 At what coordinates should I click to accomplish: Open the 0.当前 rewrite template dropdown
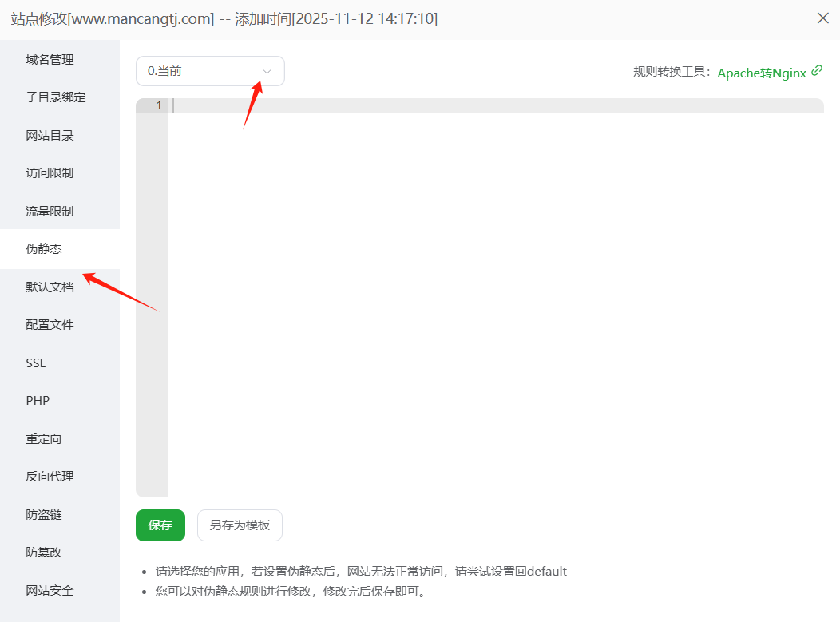click(x=210, y=71)
